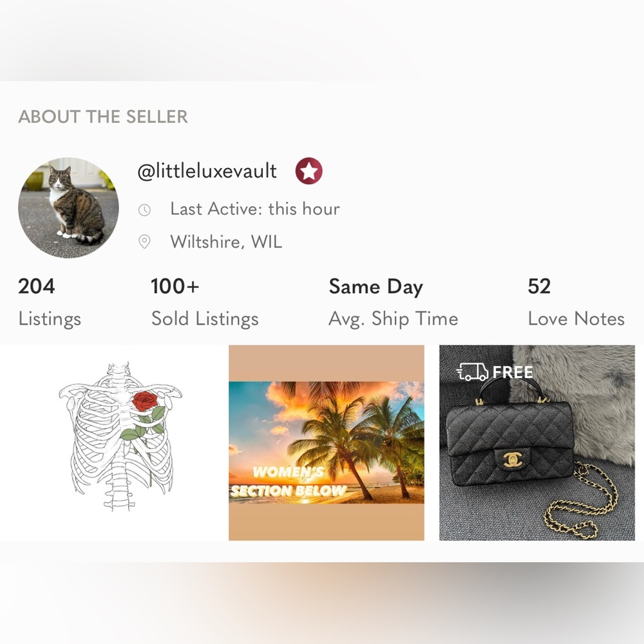Open the seller's cat profile picture
Image resolution: width=644 pixels, height=644 pixels.
(68, 207)
